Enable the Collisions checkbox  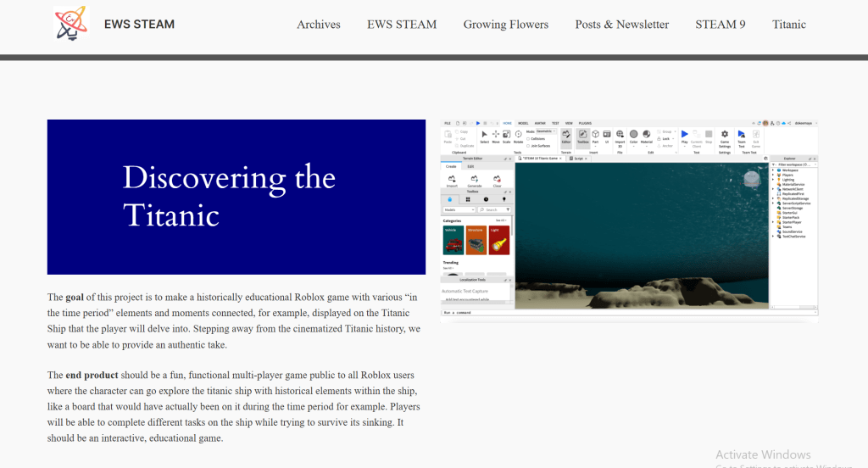(529, 139)
